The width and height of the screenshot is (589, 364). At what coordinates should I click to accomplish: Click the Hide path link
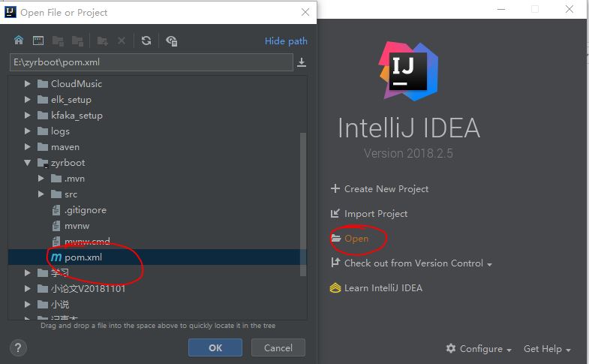click(x=286, y=41)
